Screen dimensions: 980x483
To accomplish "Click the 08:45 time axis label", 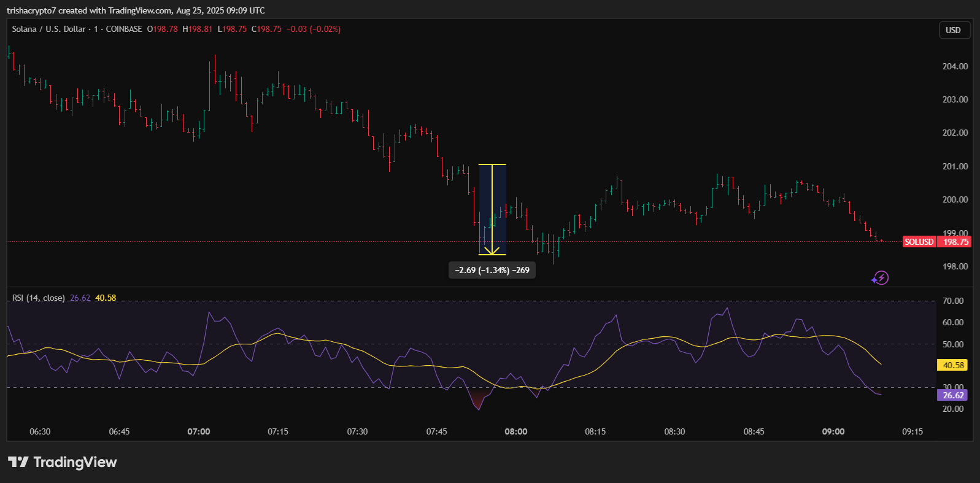I will pyautogui.click(x=754, y=431).
